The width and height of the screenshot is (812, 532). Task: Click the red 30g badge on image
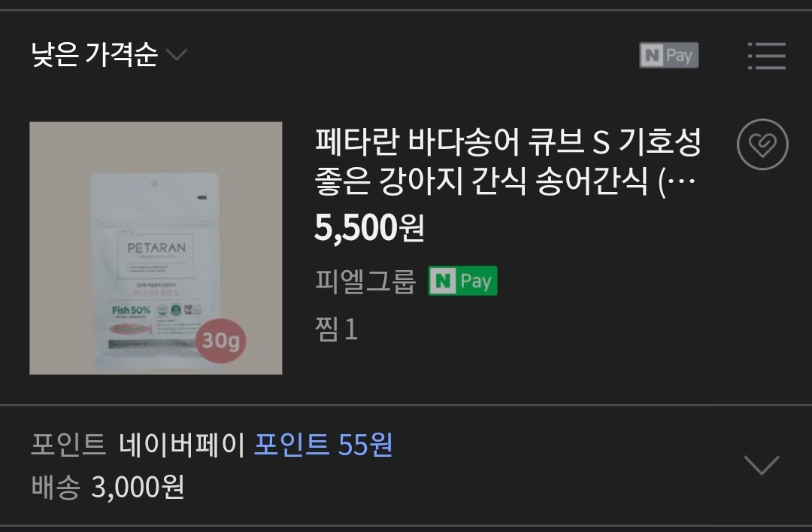coord(220,341)
